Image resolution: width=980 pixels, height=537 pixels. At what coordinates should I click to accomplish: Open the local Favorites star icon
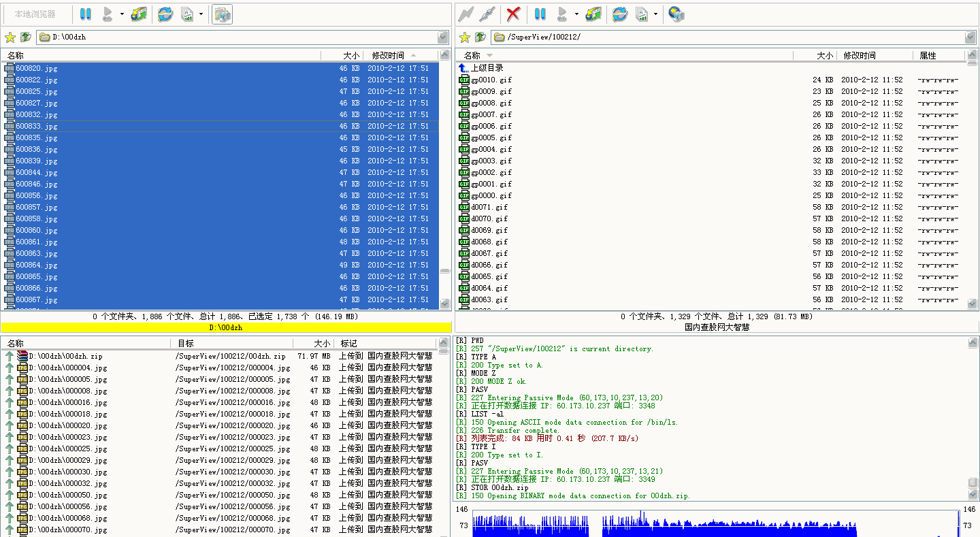[9, 37]
